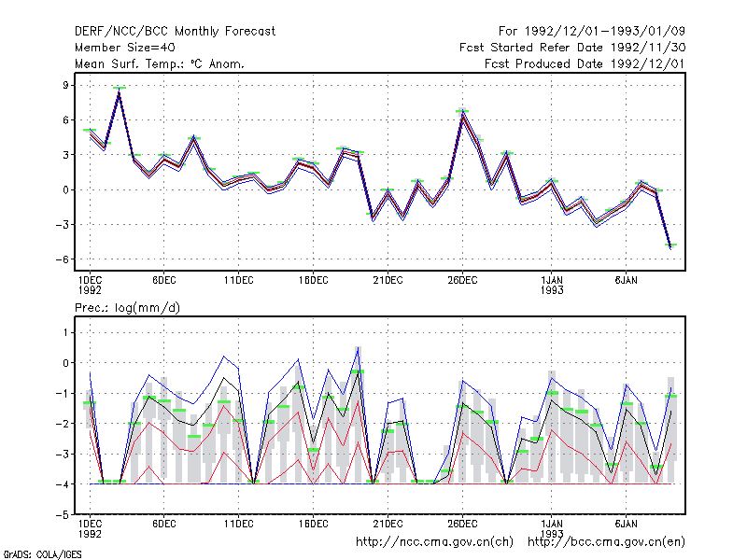The width and height of the screenshot is (747, 560).
Task: Click the 6DEC tick label on precipitation axis
Action: 164,524
